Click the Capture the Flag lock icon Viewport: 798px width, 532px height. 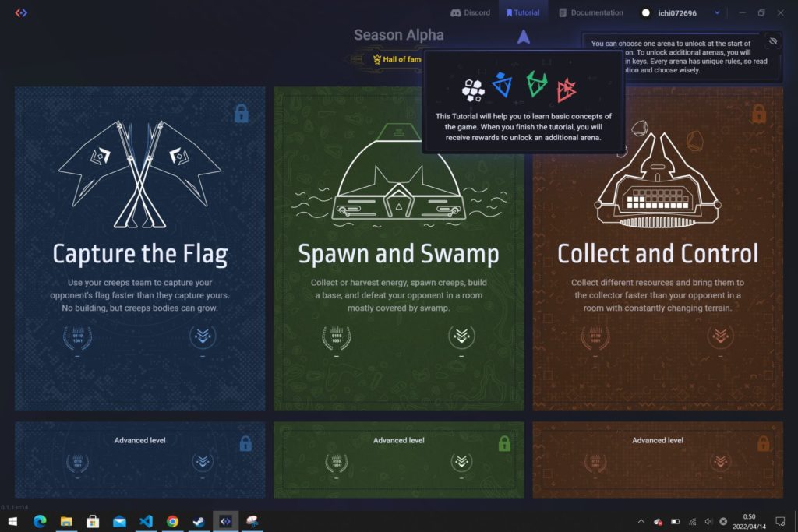242,114
